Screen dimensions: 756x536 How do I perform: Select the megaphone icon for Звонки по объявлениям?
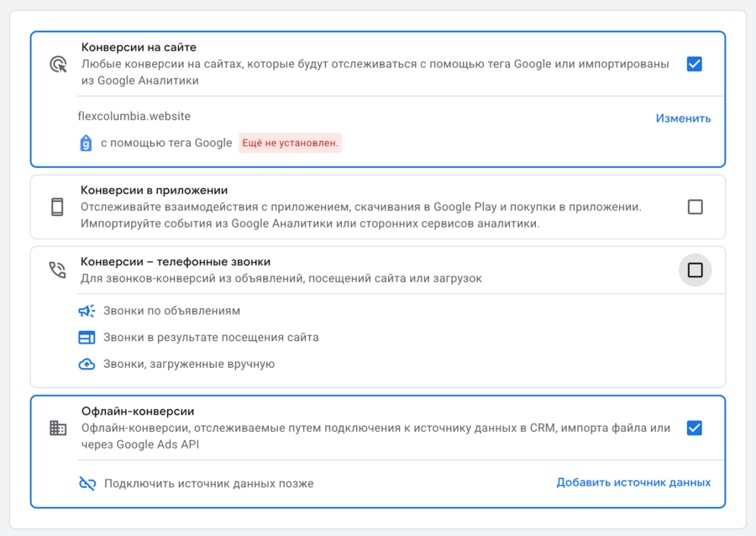coord(90,311)
